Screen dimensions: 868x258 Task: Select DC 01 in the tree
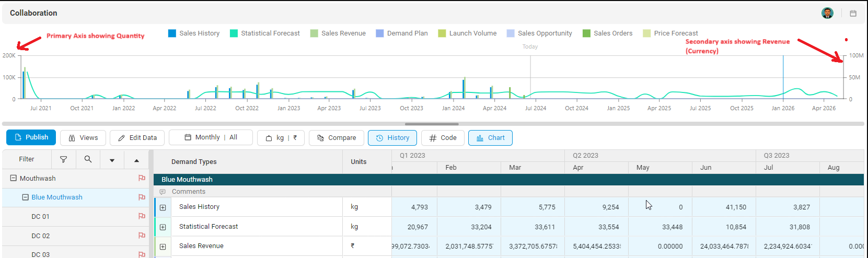[40, 216]
